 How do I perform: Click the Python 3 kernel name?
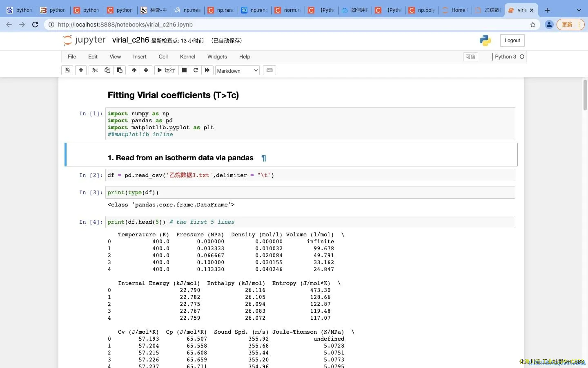[506, 57]
